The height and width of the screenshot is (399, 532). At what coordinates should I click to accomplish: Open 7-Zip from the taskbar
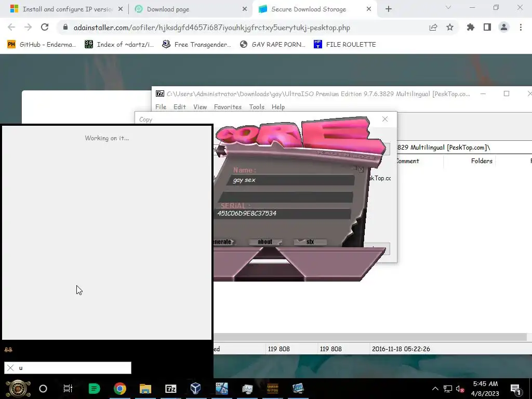170,389
